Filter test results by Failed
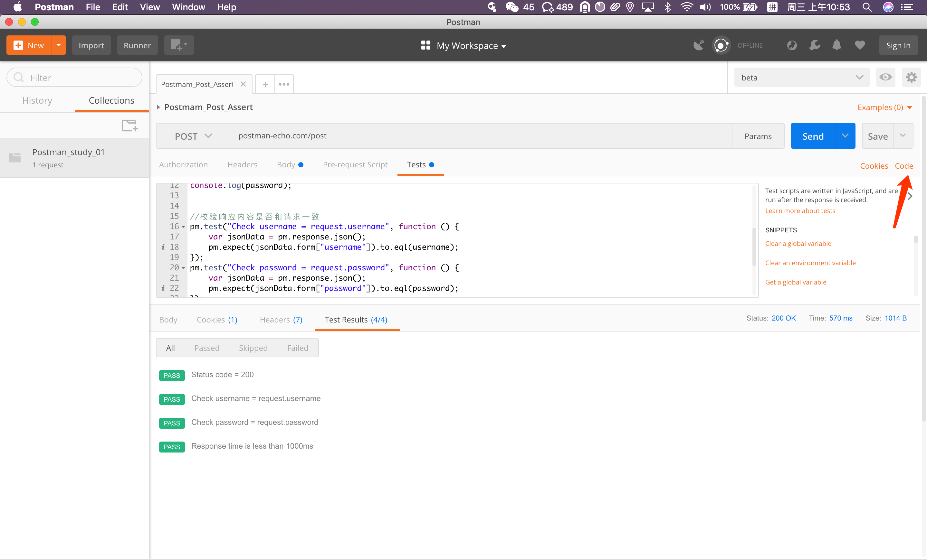This screenshot has width=927, height=560. (x=298, y=348)
